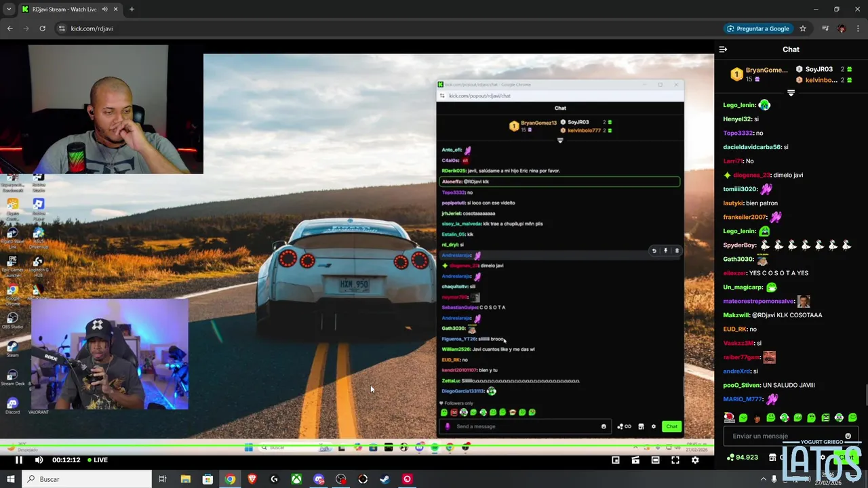Click username SpyderBoy in the chat
This screenshot has width=868, height=488.
740,245
